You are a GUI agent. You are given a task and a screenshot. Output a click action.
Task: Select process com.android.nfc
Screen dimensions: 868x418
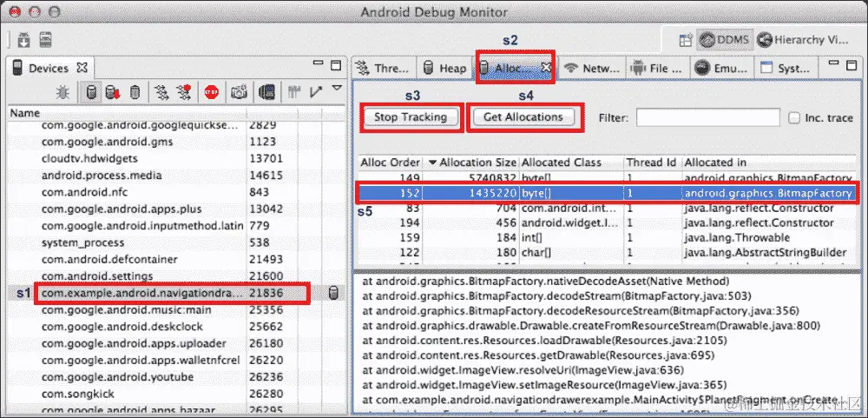[x=176, y=192]
